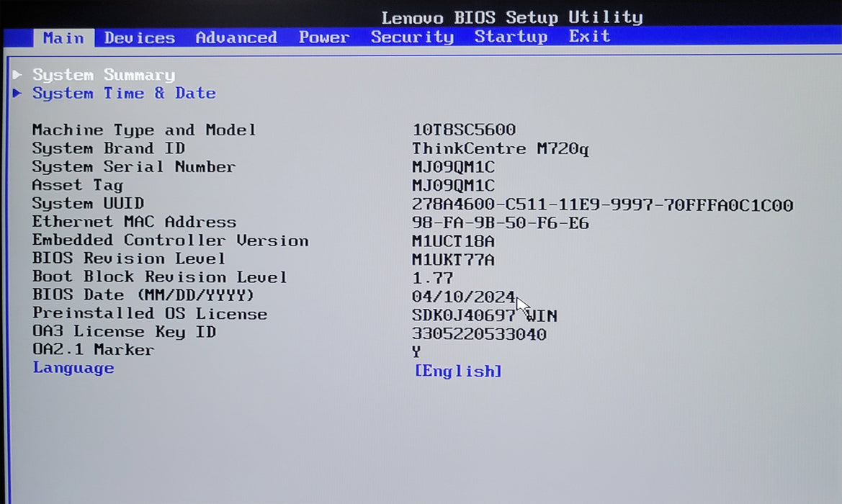Click the System Serial Number value

[453, 167]
